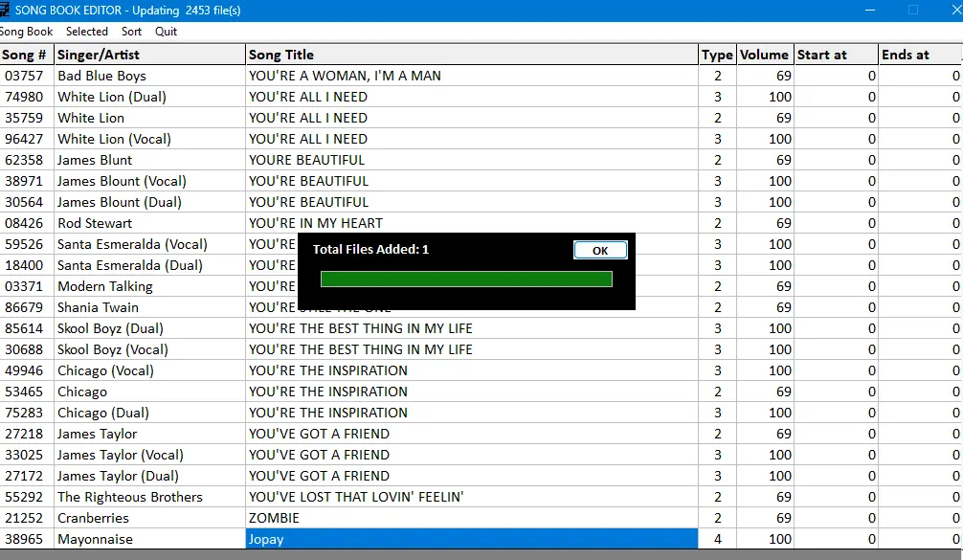The height and width of the screenshot is (560, 963).
Task: Click Chicago (Vocal) artist cell
Action: tap(150, 370)
